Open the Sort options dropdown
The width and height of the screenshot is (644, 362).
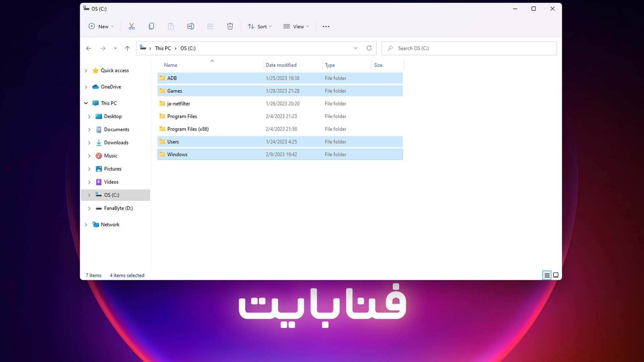[260, 26]
